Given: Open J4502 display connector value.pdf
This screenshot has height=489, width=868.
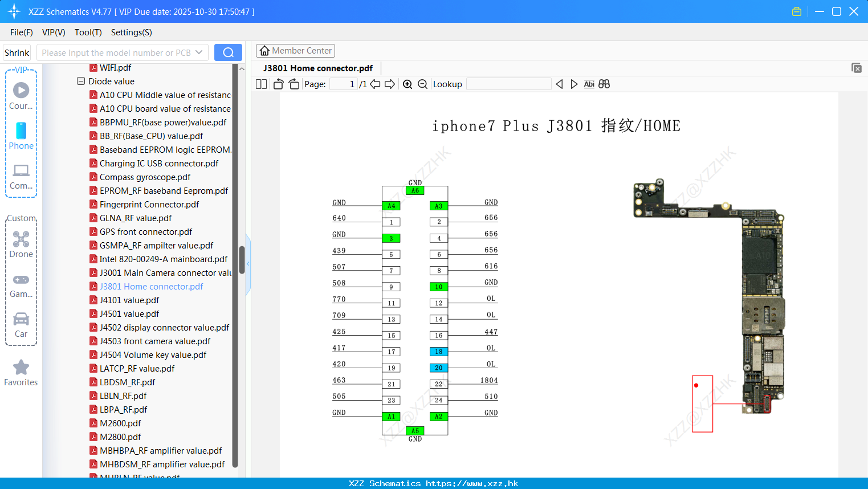Looking at the screenshot, I should [x=164, y=327].
